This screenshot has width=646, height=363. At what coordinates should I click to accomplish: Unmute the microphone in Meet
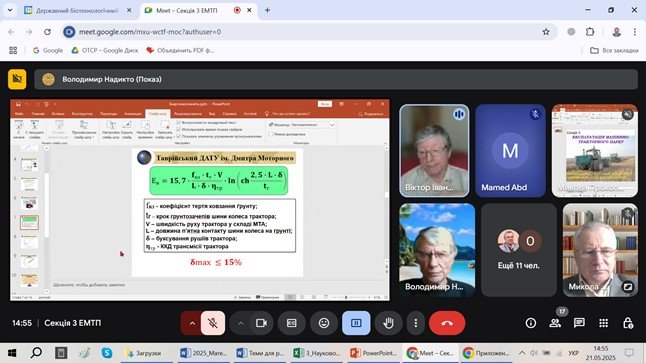213,323
